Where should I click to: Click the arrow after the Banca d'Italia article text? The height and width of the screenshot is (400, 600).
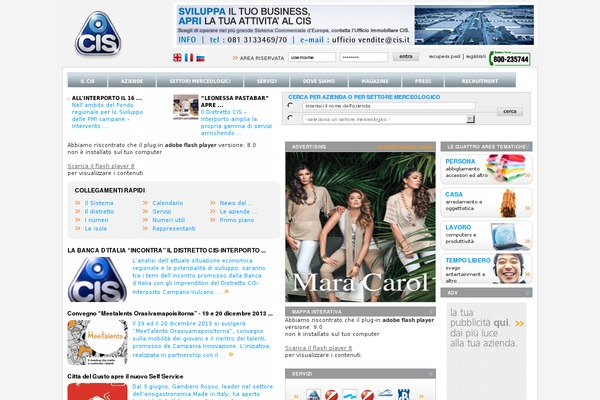(227, 292)
